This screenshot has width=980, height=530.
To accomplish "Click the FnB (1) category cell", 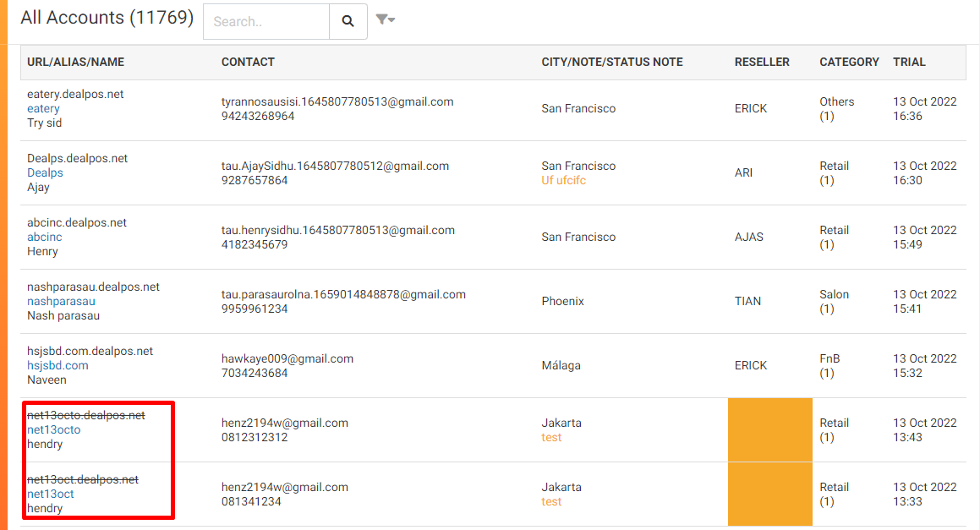I will coord(830,366).
